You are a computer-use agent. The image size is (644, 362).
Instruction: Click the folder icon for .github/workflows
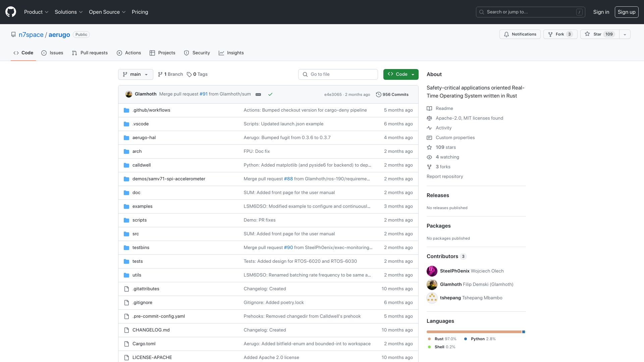click(x=126, y=110)
